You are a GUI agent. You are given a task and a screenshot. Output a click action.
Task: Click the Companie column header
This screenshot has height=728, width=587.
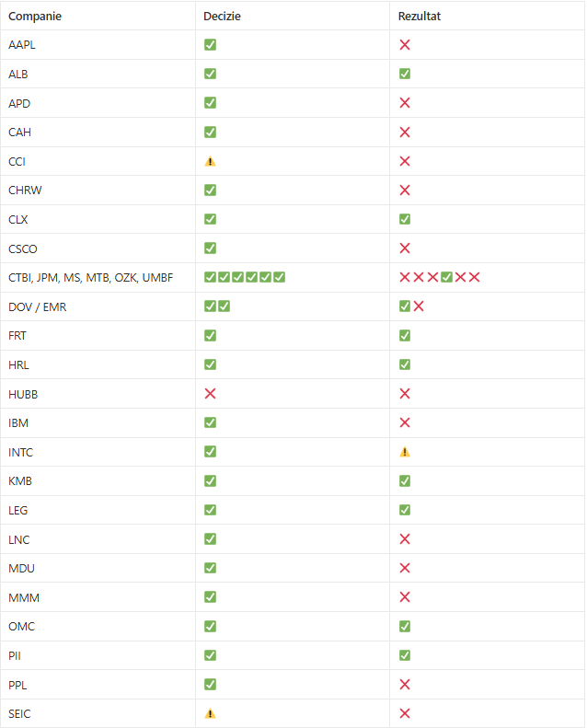[x=35, y=17]
